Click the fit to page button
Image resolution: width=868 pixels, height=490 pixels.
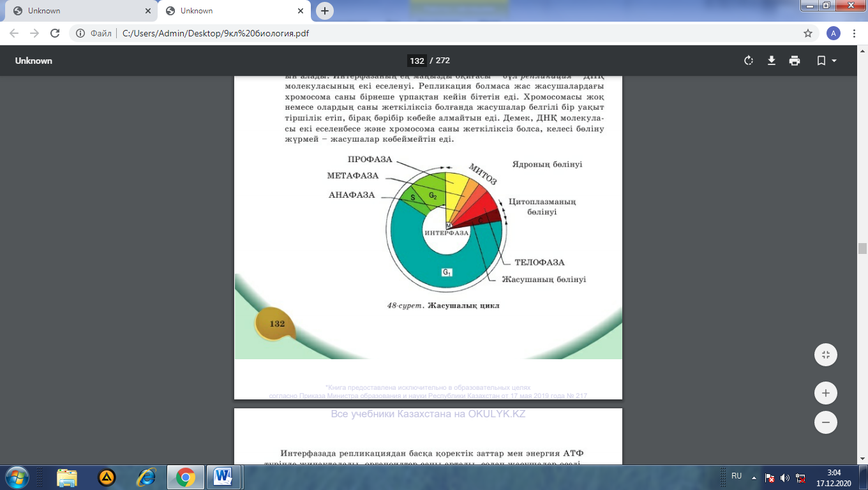(826, 355)
